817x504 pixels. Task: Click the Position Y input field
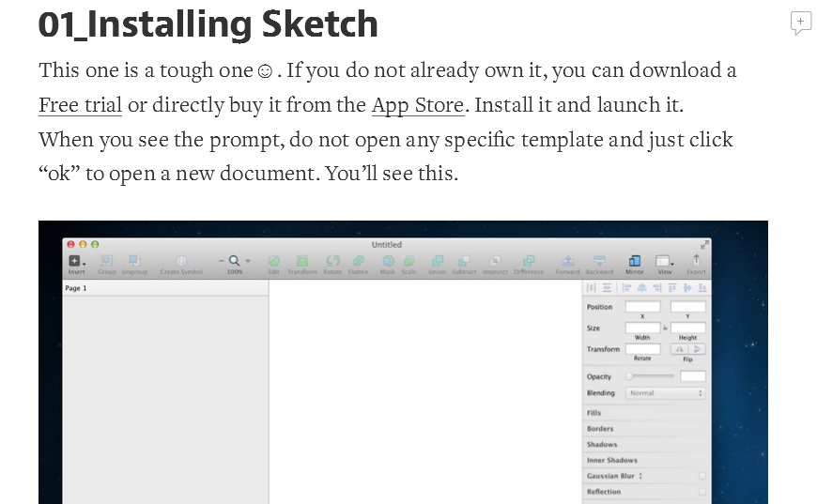pyautogui.click(x=687, y=307)
